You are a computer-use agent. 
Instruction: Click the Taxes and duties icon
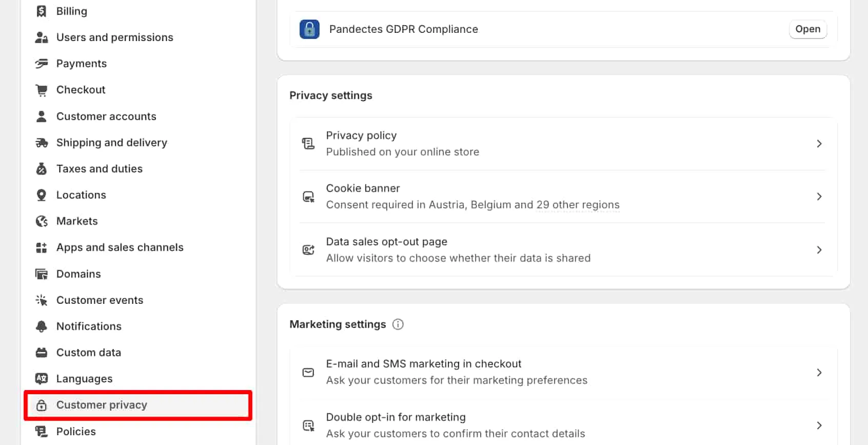[x=42, y=169]
